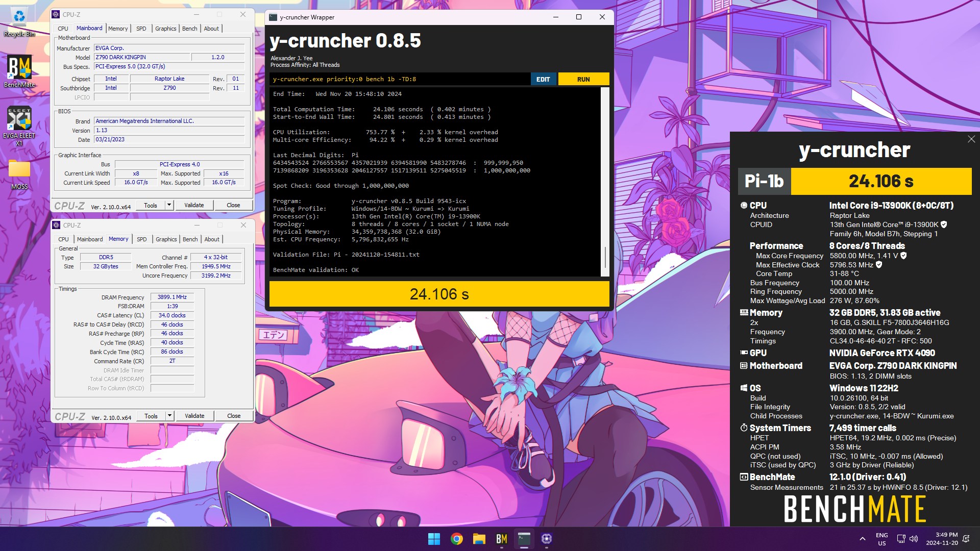Click verified shield next to i9-13900K CPUID
Image resolution: width=980 pixels, height=551 pixels.
pyautogui.click(x=944, y=224)
